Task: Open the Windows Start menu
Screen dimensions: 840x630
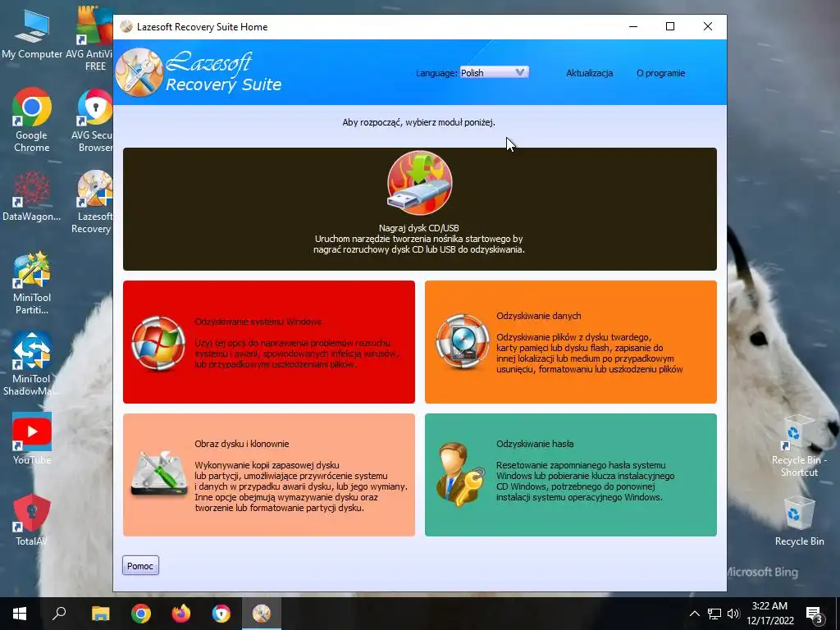Action: tap(20, 614)
